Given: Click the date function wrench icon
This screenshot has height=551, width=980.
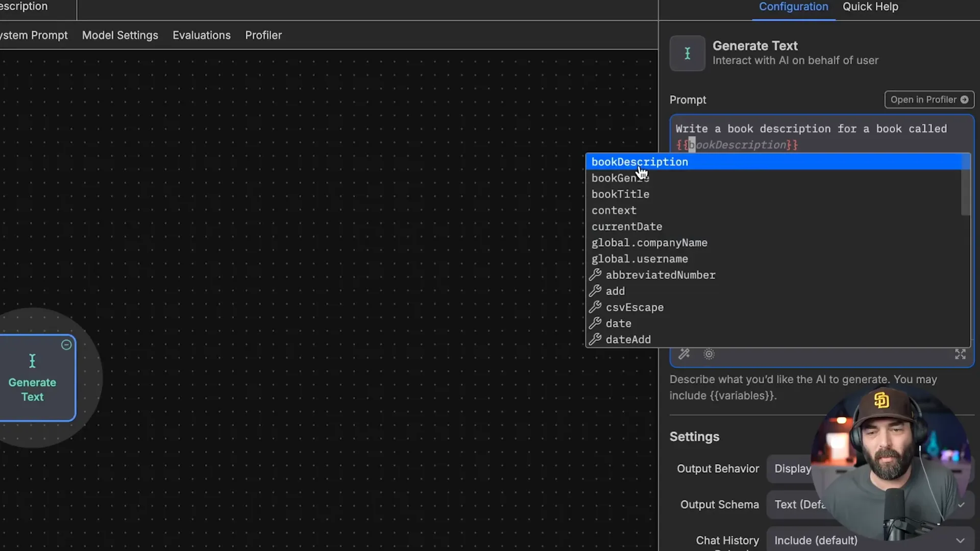Looking at the screenshot, I should coord(596,322).
